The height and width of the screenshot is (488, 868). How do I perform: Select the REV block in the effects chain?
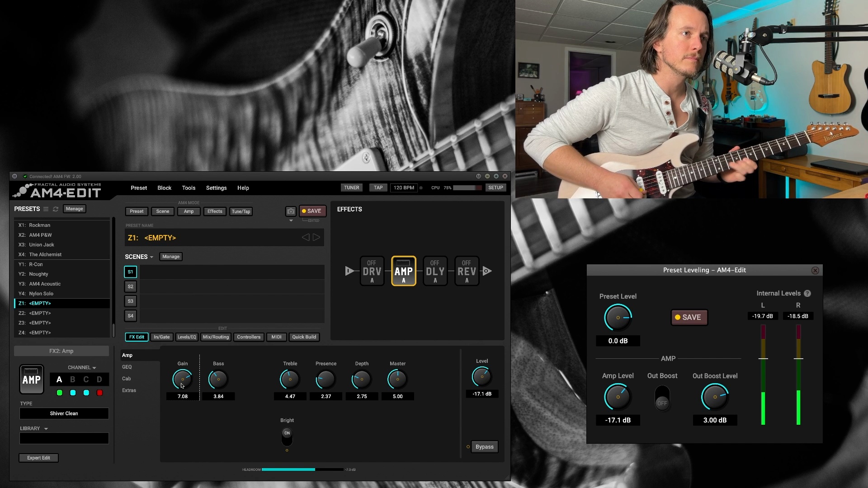(x=467, y=271)
